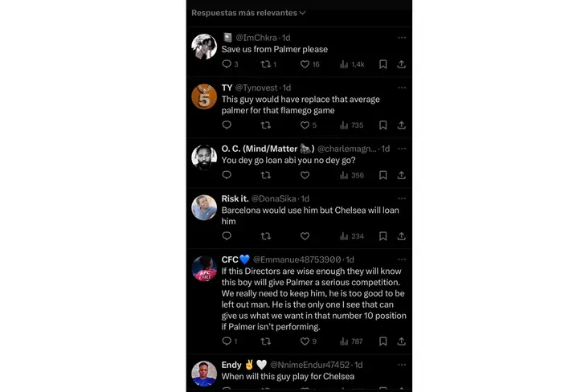
Task: Open the @DonaSika profile handle
Action: coord(273,198)
